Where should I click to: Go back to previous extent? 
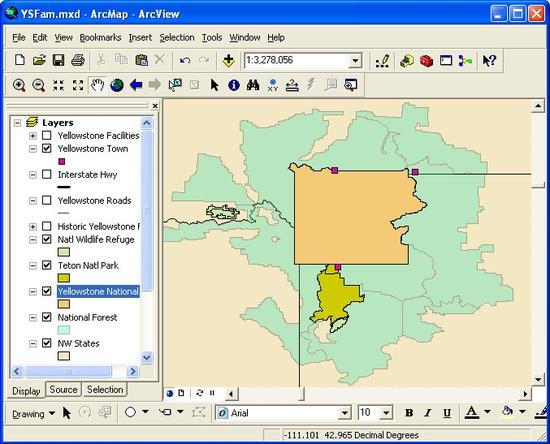point(136,85)
